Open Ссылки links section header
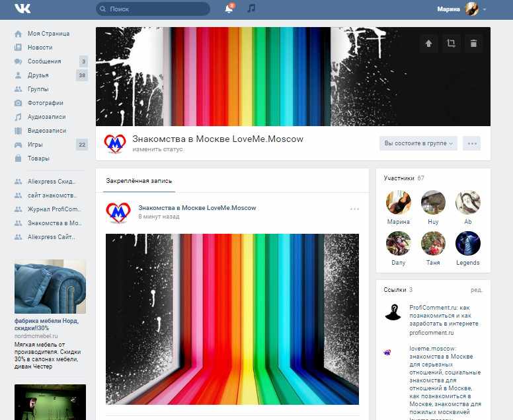The width and height of the screenshot is (513, 420). 395,290
